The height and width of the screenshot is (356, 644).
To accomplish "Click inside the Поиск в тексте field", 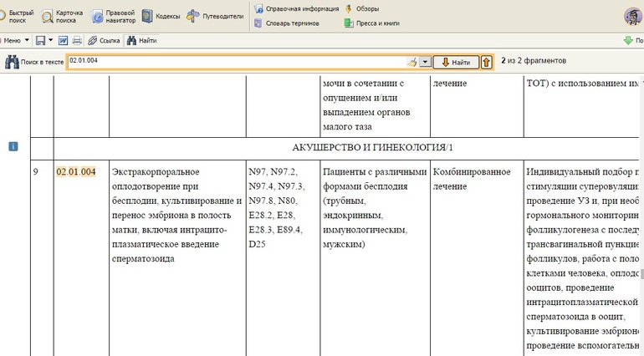I will point(234,62).
